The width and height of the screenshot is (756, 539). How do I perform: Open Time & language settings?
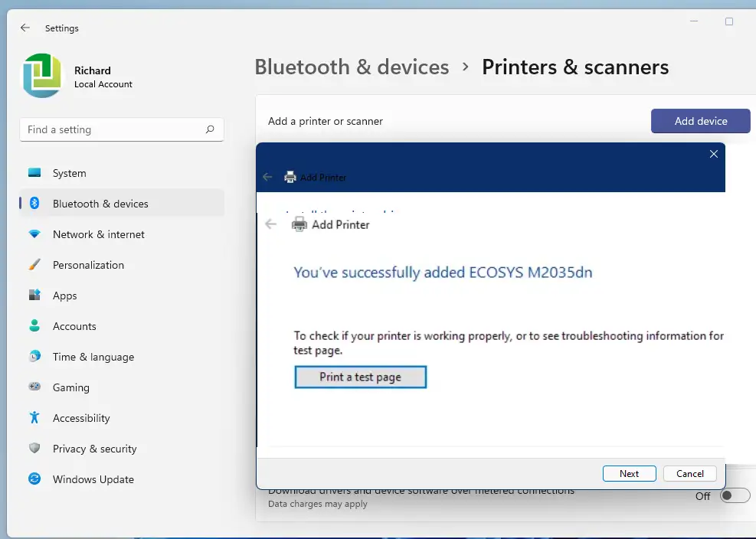point(122,357)
